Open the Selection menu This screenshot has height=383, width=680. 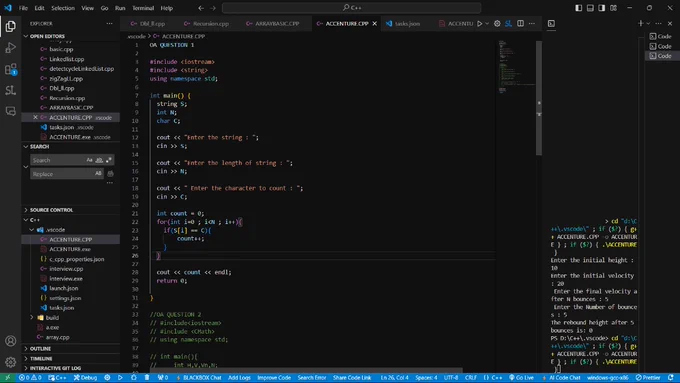coord(63,8)
